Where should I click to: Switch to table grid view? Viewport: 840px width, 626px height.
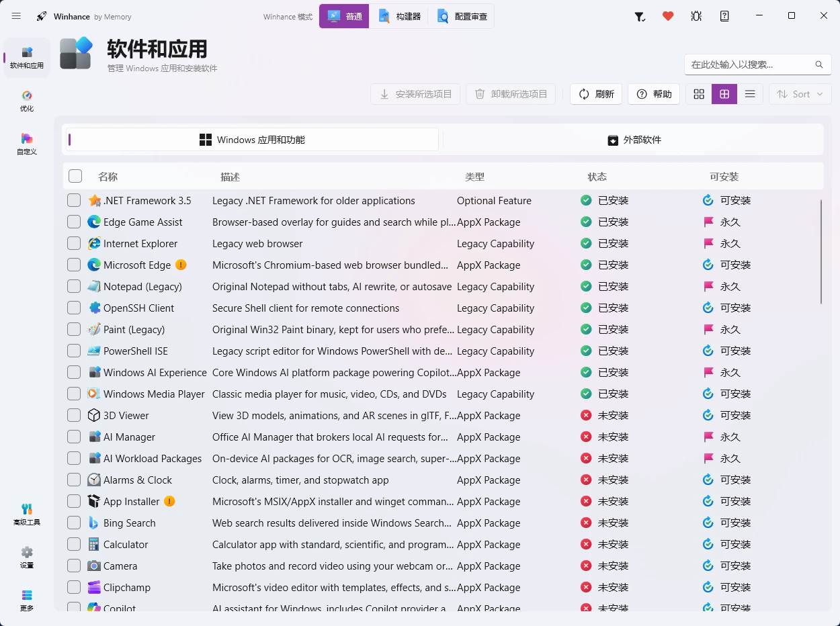724,94
